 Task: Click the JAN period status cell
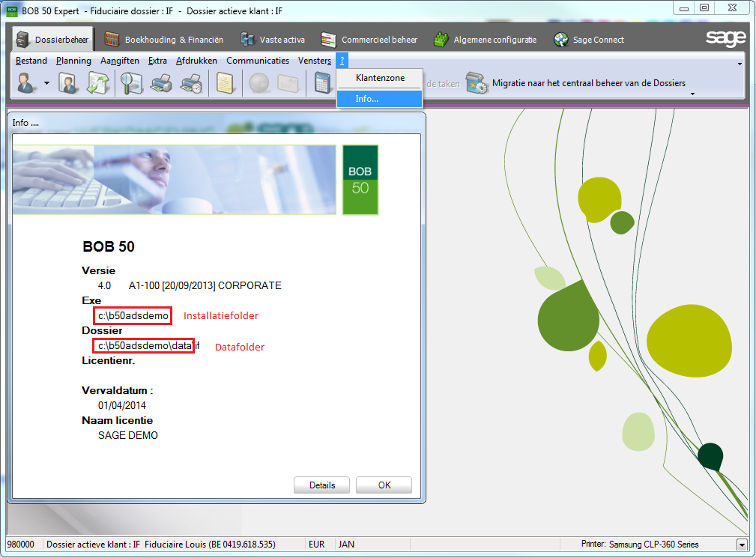(346, 545)
